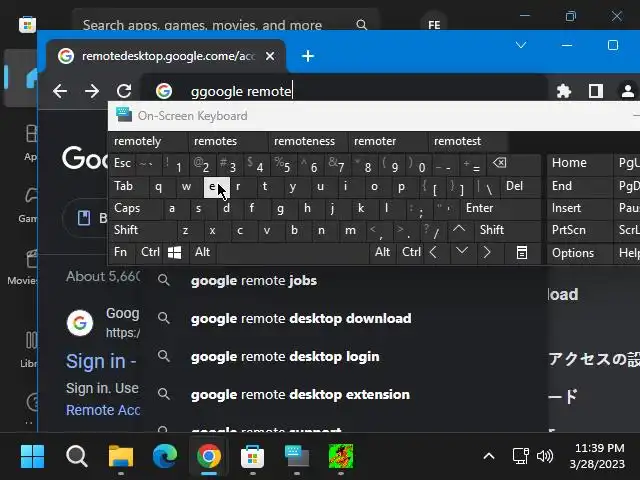Open on-screen keyboard Options
Viewport: 640px width, 480px height.
[x=580, y=253]
